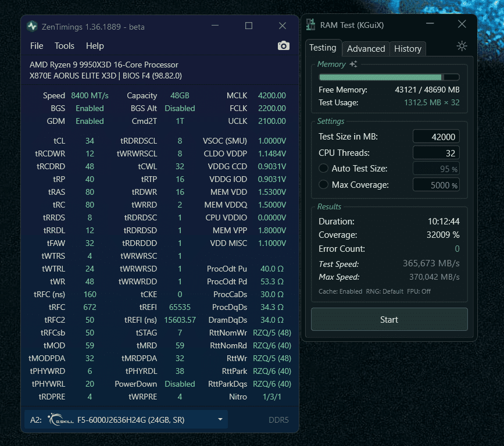
Task: Click the ZenTimings app logo icon
Action: (x=32, y=26)
